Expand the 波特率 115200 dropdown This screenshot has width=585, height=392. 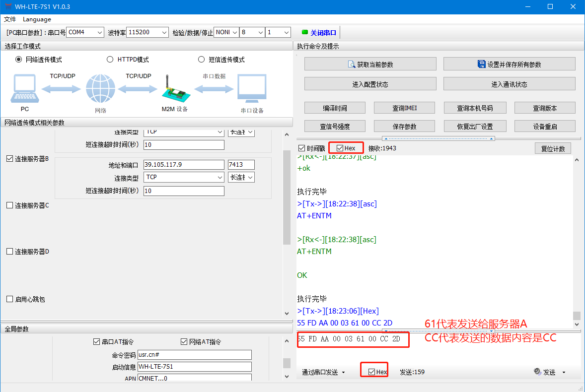pyautogui.click(x=147, y=32)
